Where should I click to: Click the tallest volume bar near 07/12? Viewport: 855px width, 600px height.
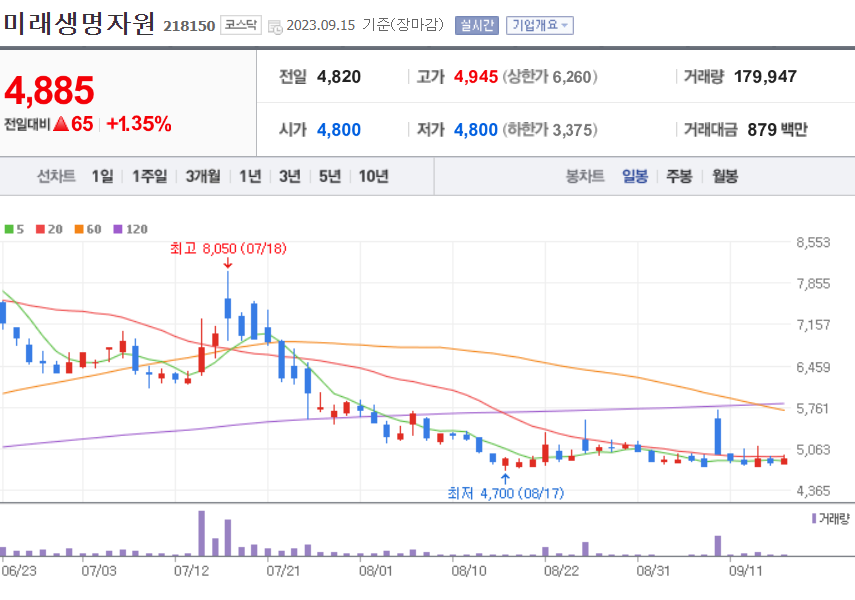click(201, 533)
